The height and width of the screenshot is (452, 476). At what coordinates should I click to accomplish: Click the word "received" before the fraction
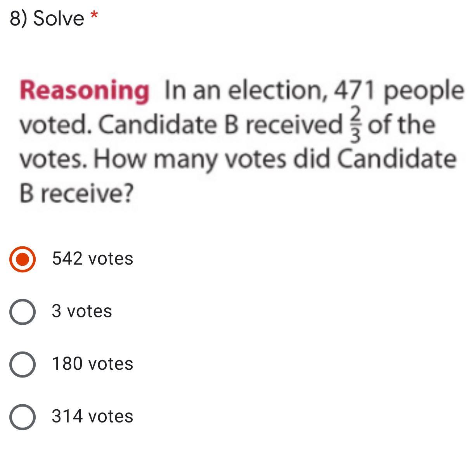click(x=293, y=125)
